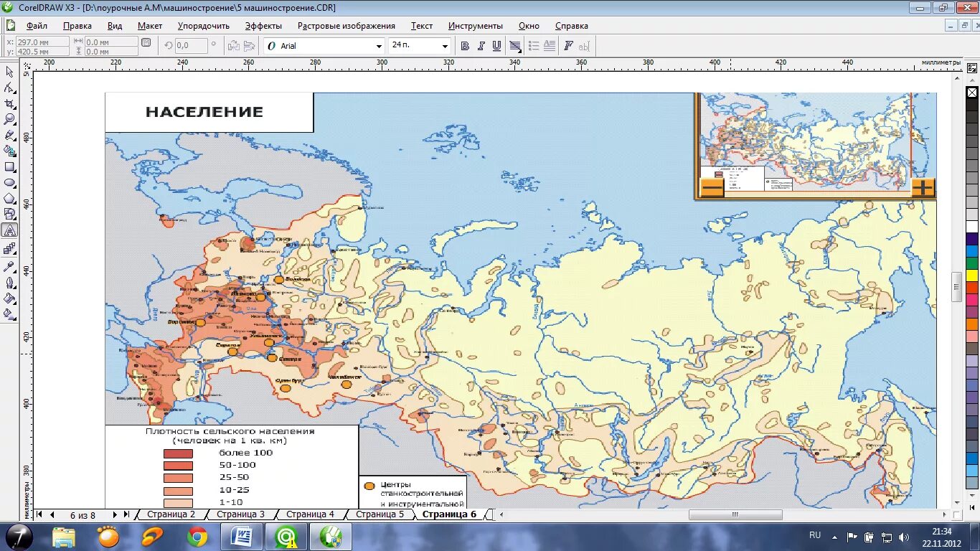This screenshot has width=980, height=551.
Task: Select the Interactive Fill tool
Action: 10,314
